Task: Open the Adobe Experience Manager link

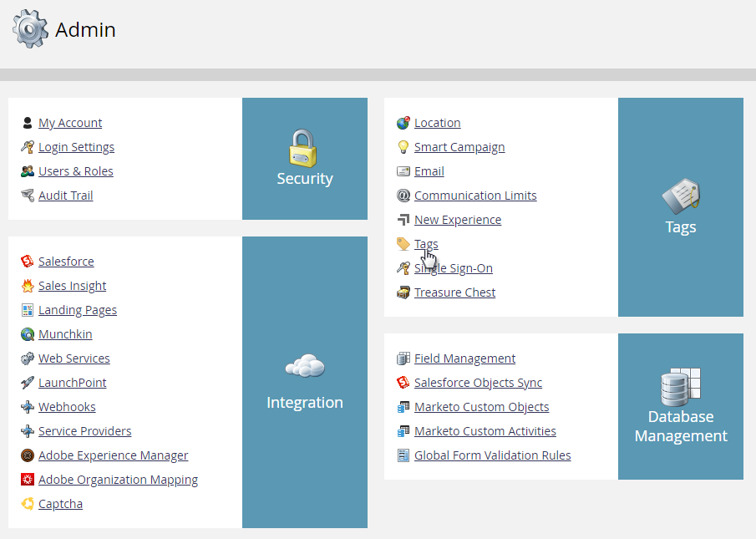Action: [114, 455]
